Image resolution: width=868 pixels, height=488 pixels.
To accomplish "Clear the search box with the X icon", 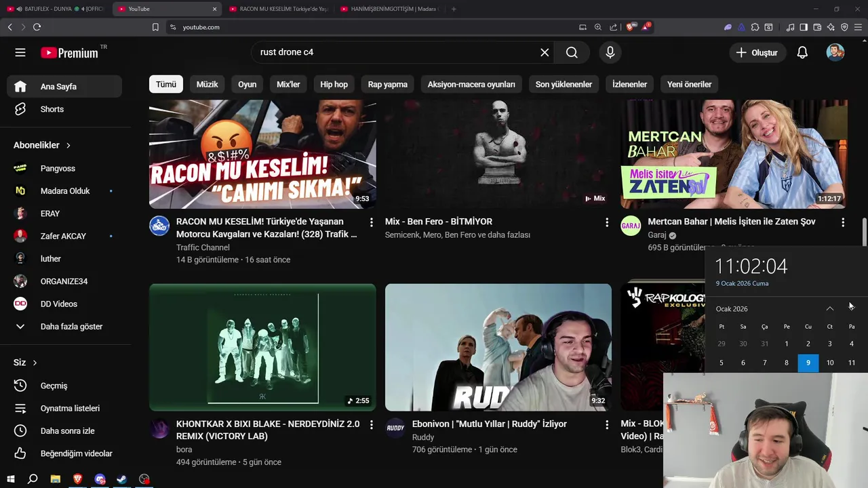I will point(545,52).
